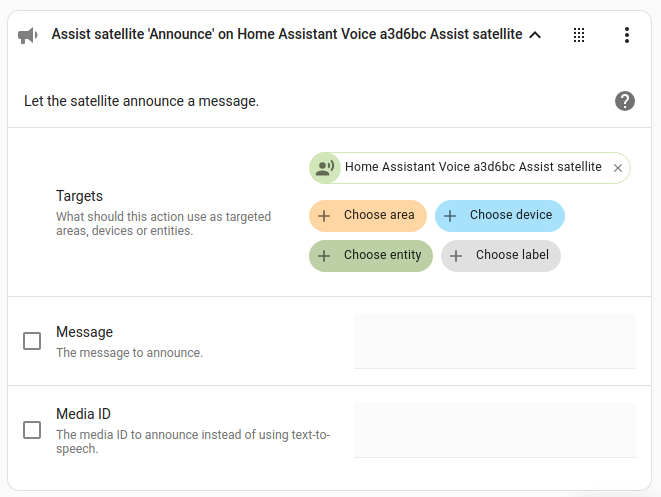The image size is (661, 497).
Task: Open the three-dot action menu
Action: point(627,35)
